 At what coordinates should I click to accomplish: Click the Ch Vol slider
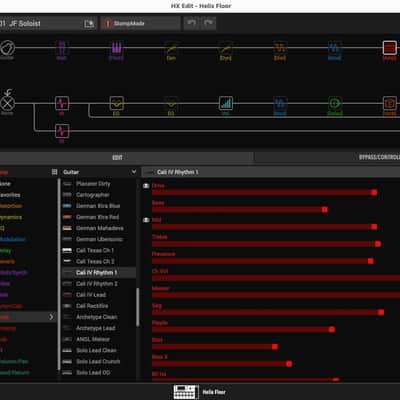tap(276, 278)
